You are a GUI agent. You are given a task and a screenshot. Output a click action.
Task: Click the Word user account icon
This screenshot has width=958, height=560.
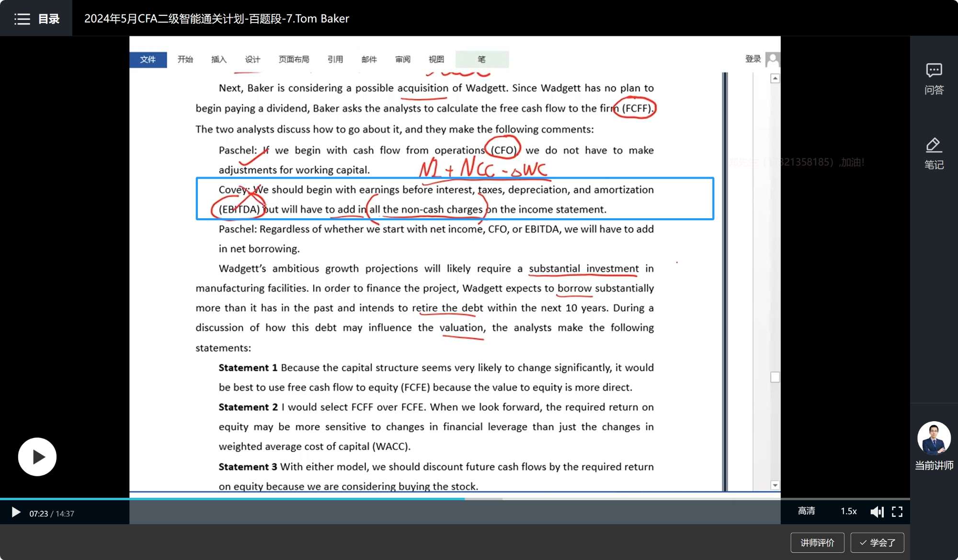click(x=772, y=59)
